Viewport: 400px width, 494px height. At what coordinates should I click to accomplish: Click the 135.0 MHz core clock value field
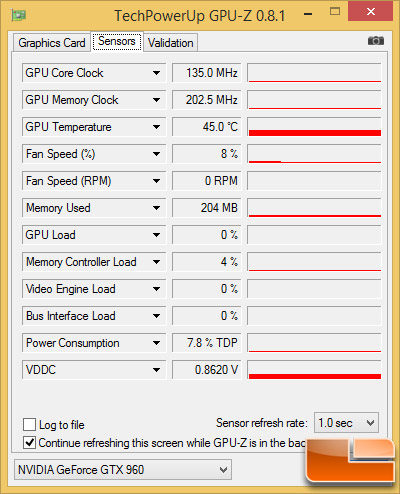point(206,73)
